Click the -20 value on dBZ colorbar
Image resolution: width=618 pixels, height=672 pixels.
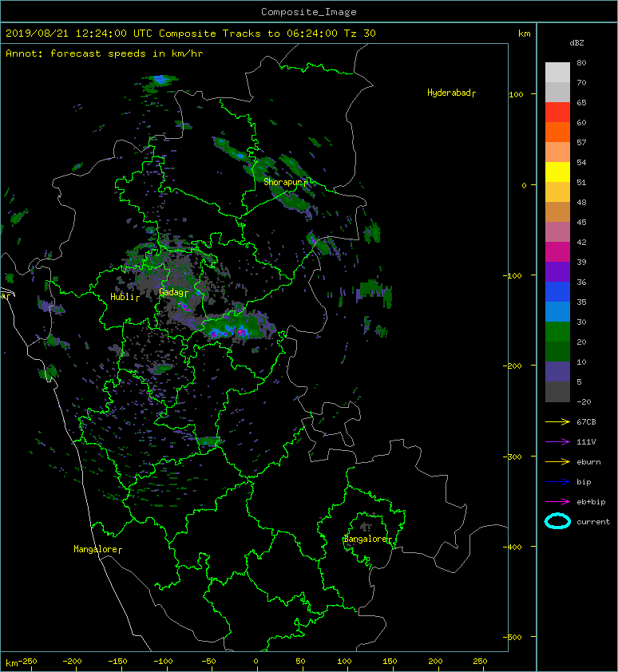(584, 402)
